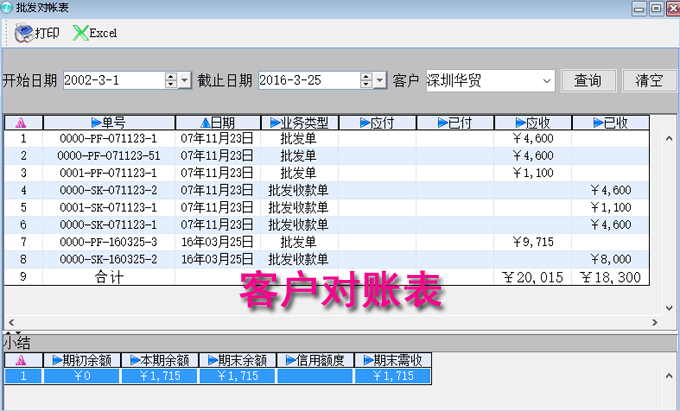Click the 截止日期 spinner arrows
This screenshot has height=411, width=680.
click(366, 80)
